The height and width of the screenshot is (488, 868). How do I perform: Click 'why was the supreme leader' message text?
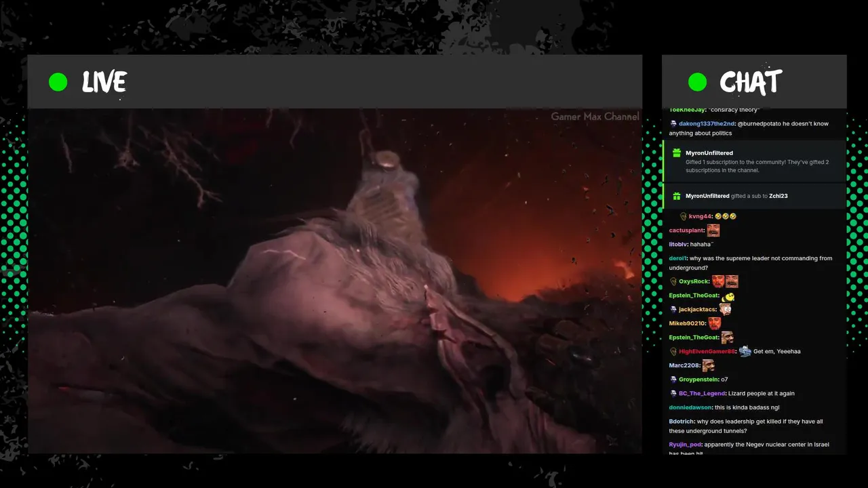click(x=751, y=263)
